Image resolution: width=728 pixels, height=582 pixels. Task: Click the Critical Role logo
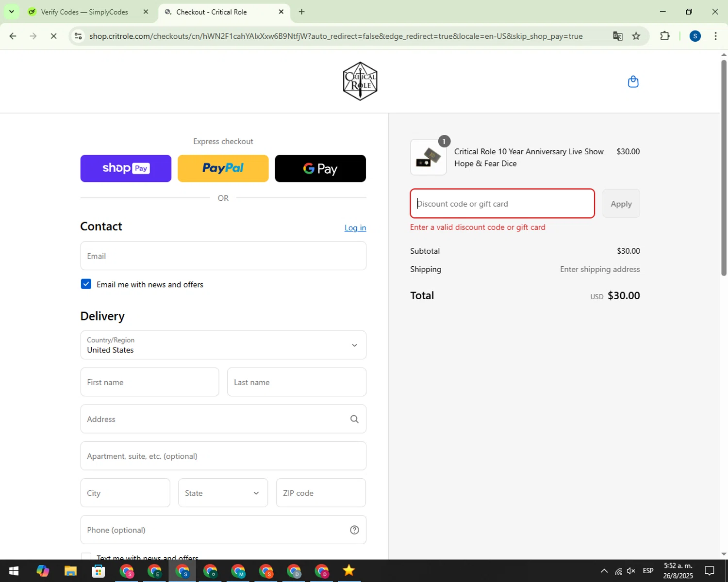pos(360,81)
